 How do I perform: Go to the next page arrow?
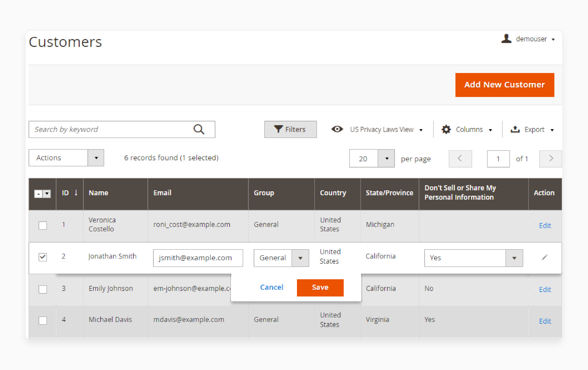(x=551, y=159)
